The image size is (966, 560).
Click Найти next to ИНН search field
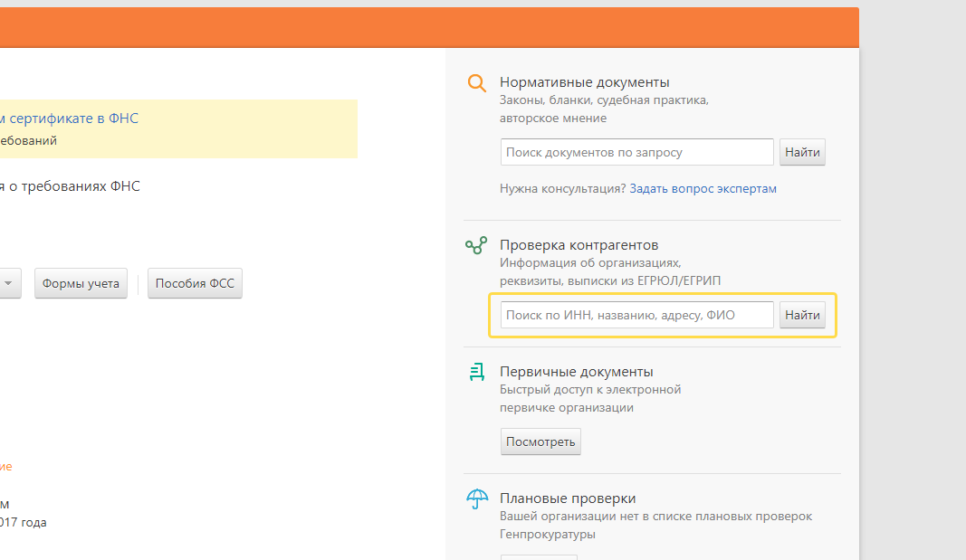pos(802,315)
